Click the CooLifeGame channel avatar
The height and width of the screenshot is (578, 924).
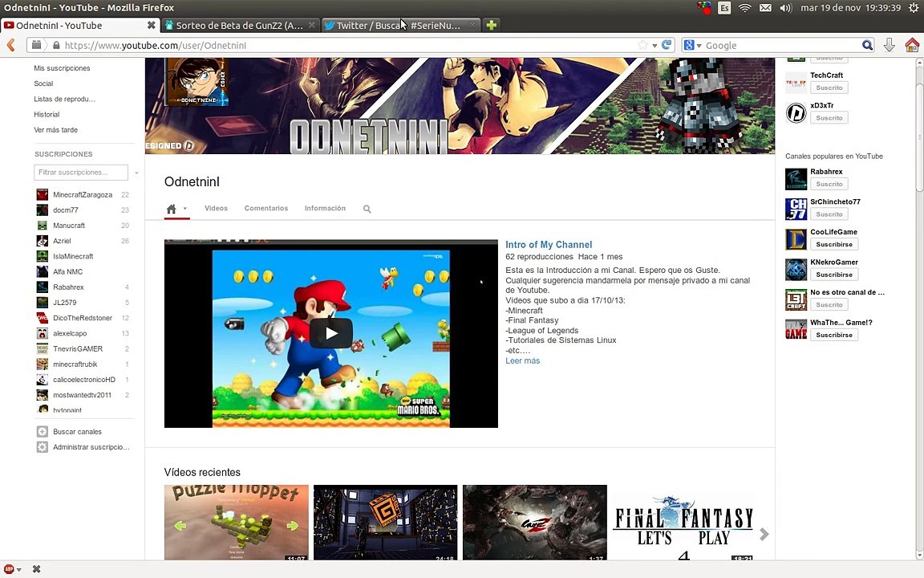pos(796,239)
